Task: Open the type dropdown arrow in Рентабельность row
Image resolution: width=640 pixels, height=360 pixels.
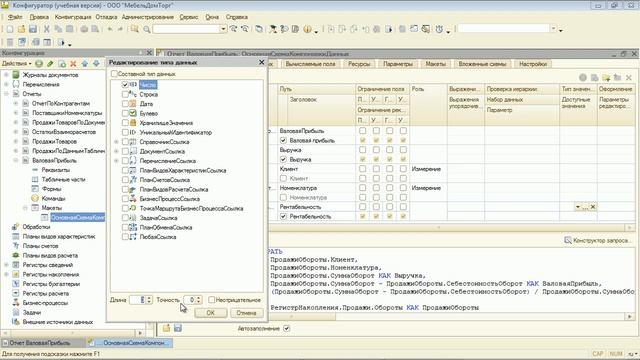Action: click(x=578, y=207)
